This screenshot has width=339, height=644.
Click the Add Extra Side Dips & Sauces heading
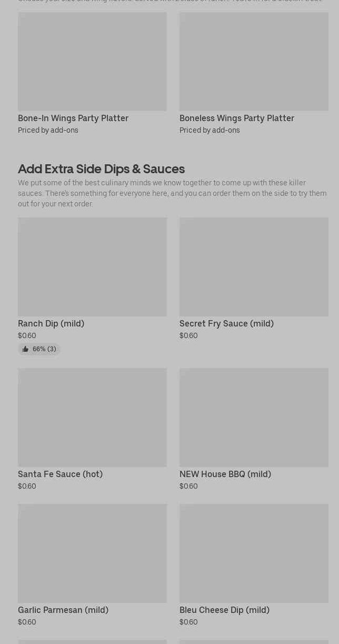pos(101,169)
